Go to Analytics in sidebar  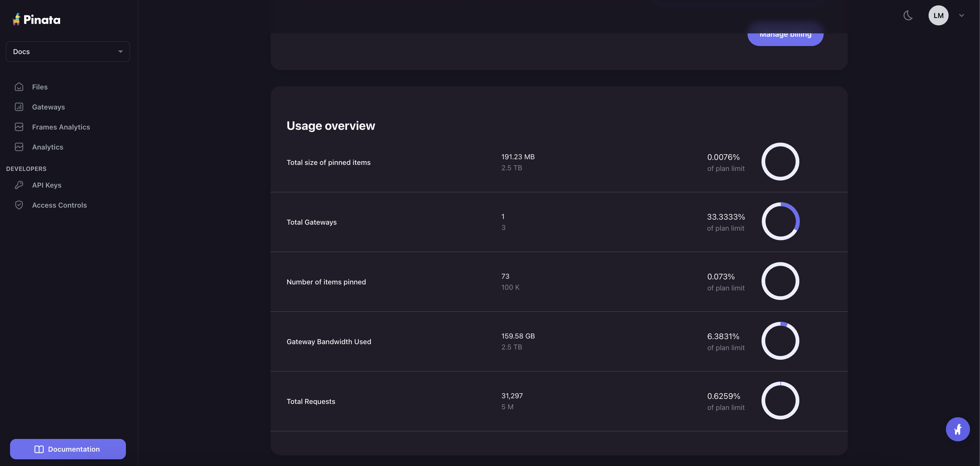pyautogui.click(x=47, y=147)
